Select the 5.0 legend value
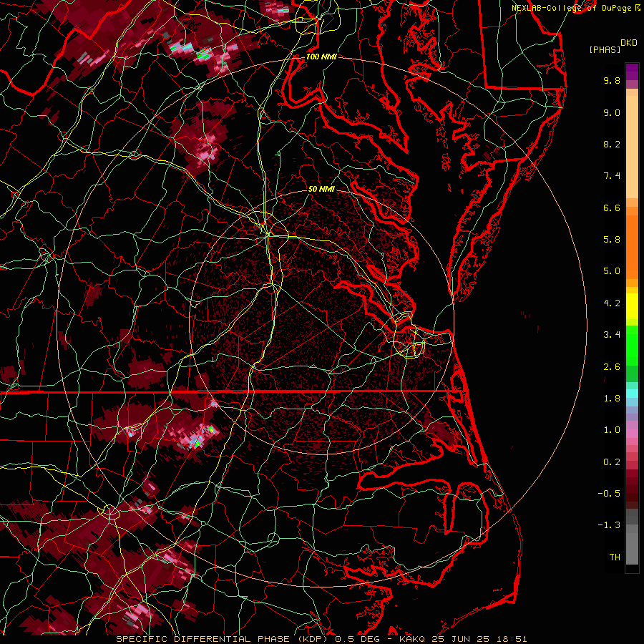644x644 pixels. click(612, 271)
